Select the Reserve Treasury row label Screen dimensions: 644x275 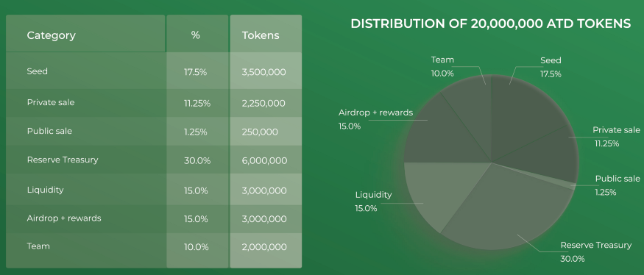point(63,160)
